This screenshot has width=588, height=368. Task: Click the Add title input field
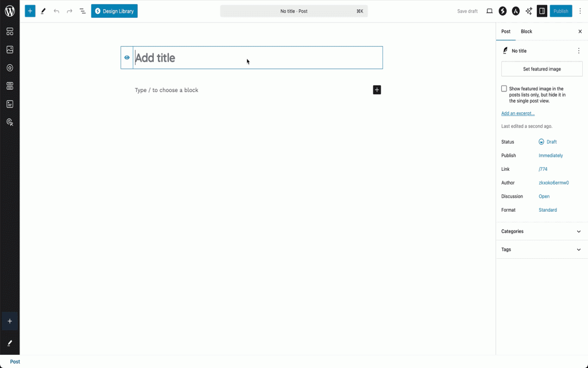(x=230, y=57)
